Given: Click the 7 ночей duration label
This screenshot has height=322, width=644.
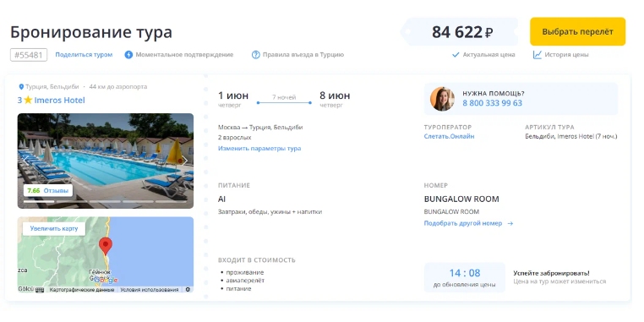Looking at the screenshot, I should [284, 97].
